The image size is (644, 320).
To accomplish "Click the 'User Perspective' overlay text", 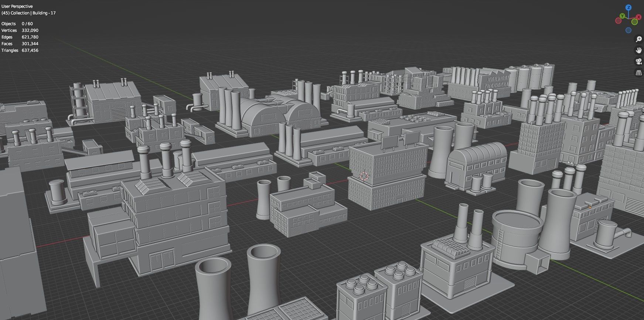I will [17, 6].
